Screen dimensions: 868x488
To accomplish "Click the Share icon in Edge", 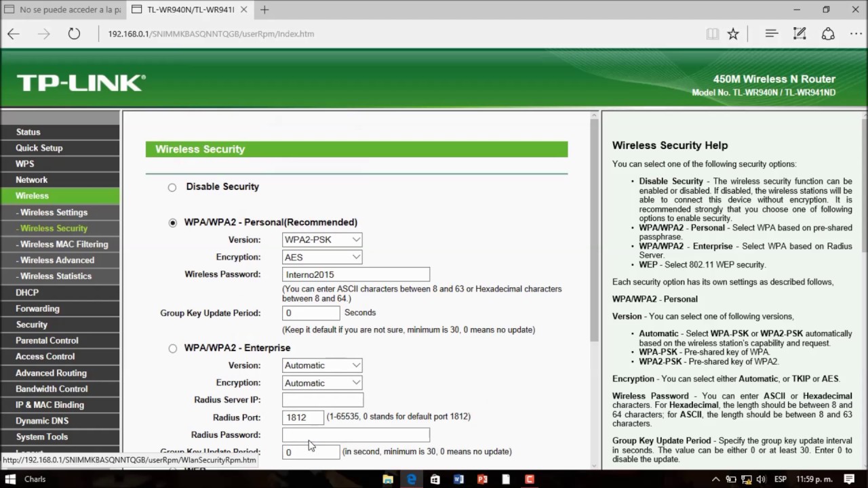I will click(828, 33).
